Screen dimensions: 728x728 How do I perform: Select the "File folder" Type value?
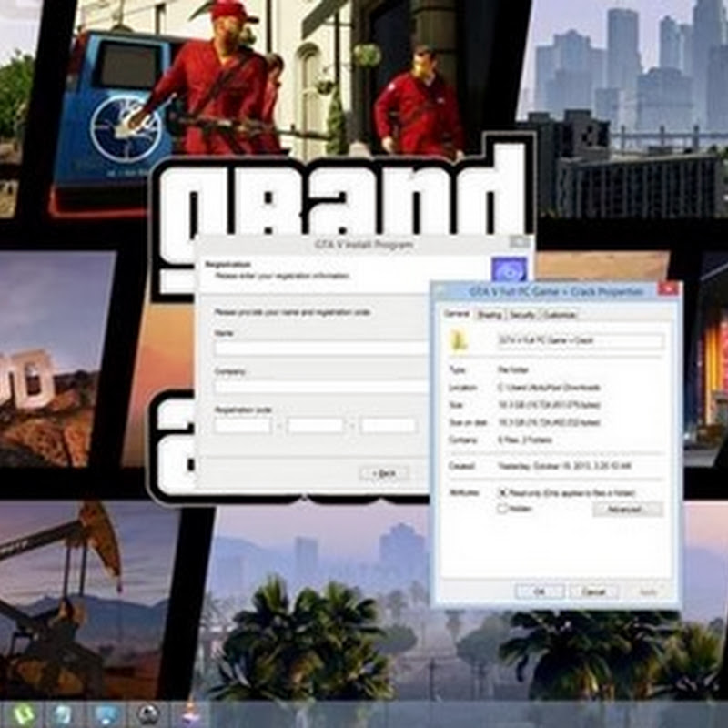(513, 369)
